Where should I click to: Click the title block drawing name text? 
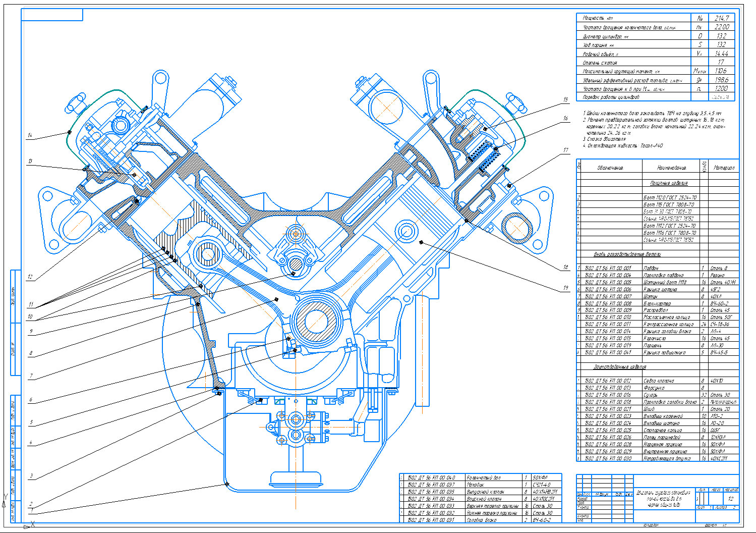(663, 498)
